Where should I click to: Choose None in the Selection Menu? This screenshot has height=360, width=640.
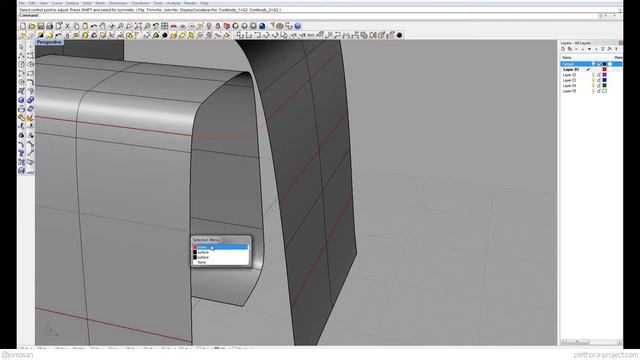(202, 262)
